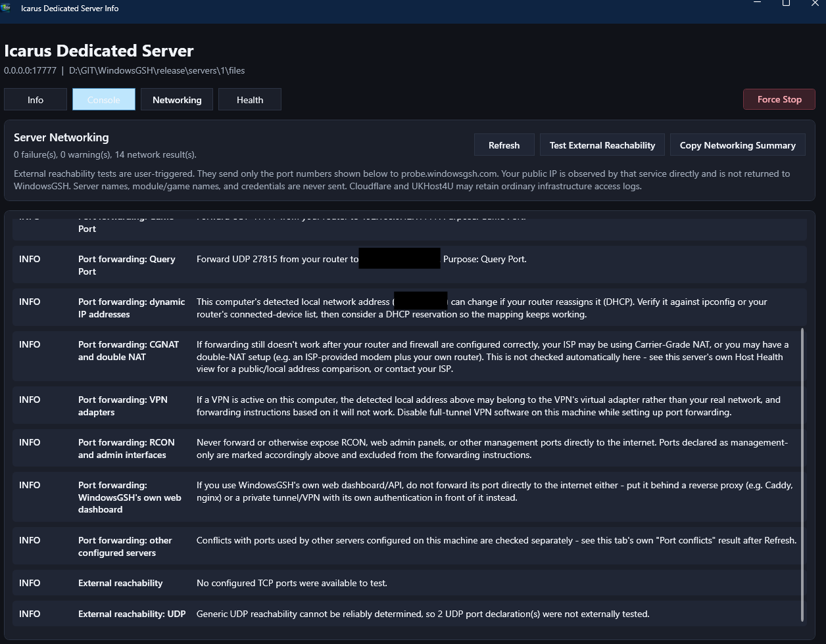
Task: Open the Networking tab
Action: (x=177, y=100)
